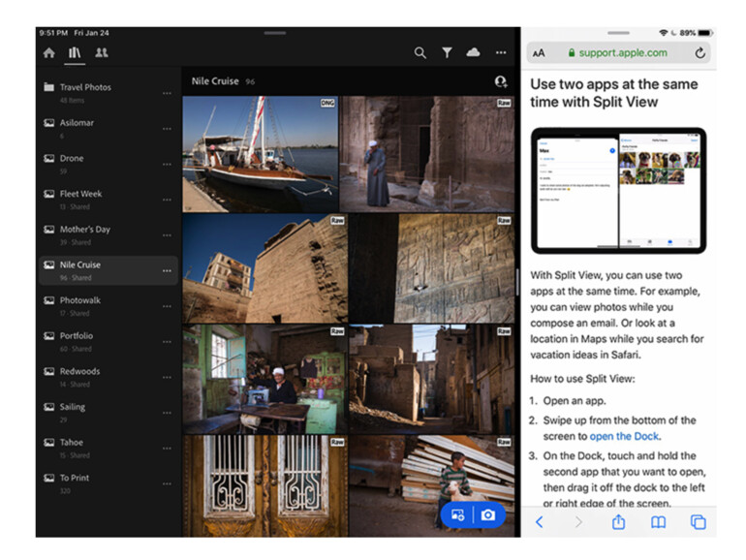The height and width of the screenshot is (560, 746).
Task: Open the Library albums tab
Action: pos(75,53)
